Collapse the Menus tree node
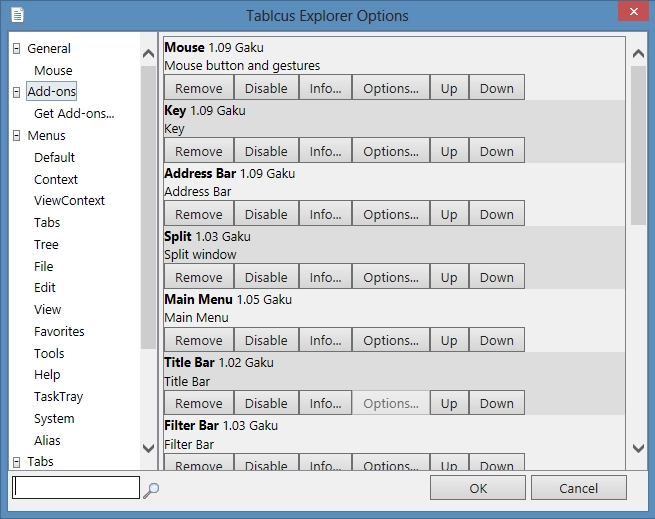Image resolution: width=655 pixels, height=519 pixels. click(16, 135)
